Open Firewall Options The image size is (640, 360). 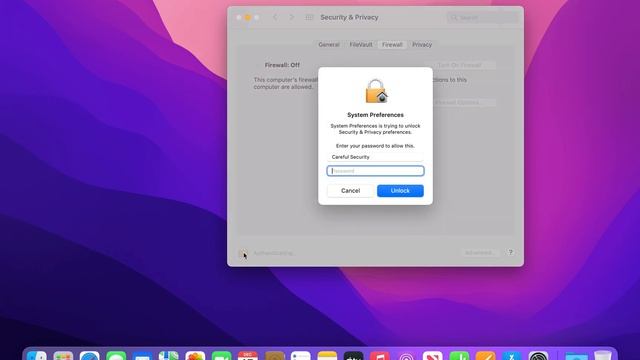coord(459,102)
